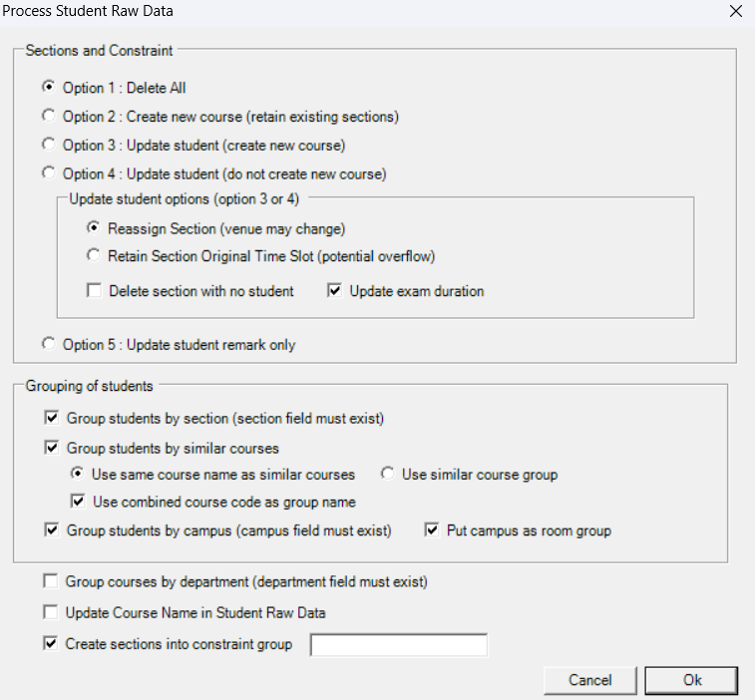Screen dimensions: 755x700
Task: Uncheck Update exam duration checkbox
Action: pos(335,291)
